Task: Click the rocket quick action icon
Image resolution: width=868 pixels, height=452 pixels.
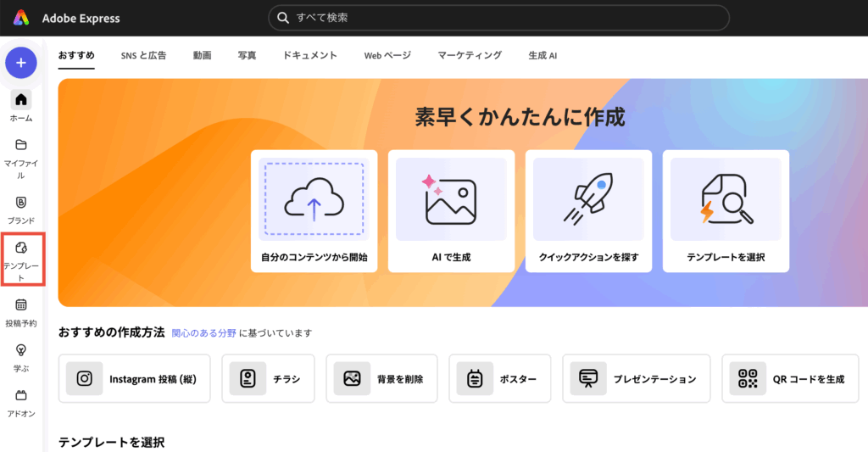Action: click(x=588, y=198)
